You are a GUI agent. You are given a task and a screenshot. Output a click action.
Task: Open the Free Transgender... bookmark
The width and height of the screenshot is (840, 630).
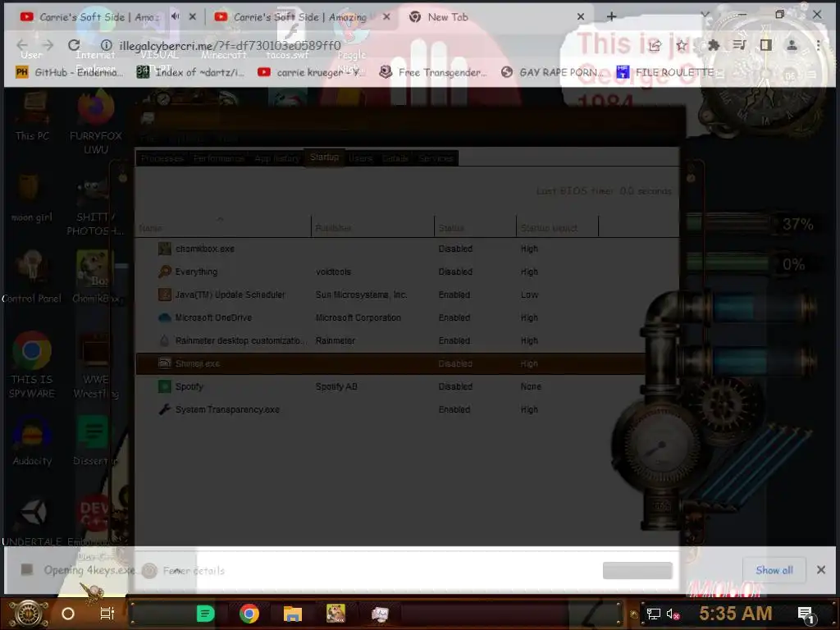point(433,72)
